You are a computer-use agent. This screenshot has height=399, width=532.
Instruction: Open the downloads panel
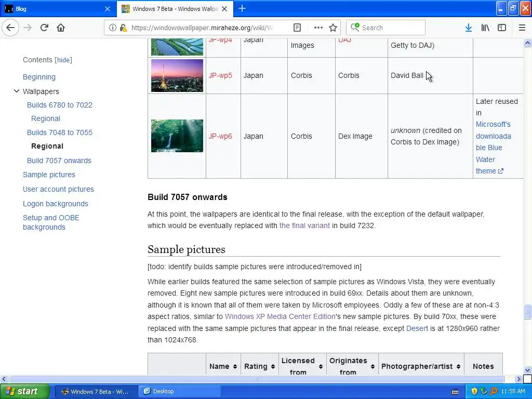pos(469,28)
